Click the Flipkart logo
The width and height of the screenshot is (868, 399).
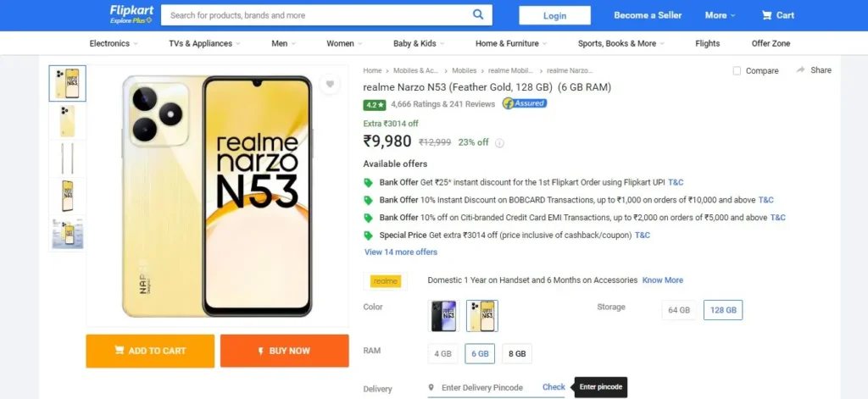point(131,15)
